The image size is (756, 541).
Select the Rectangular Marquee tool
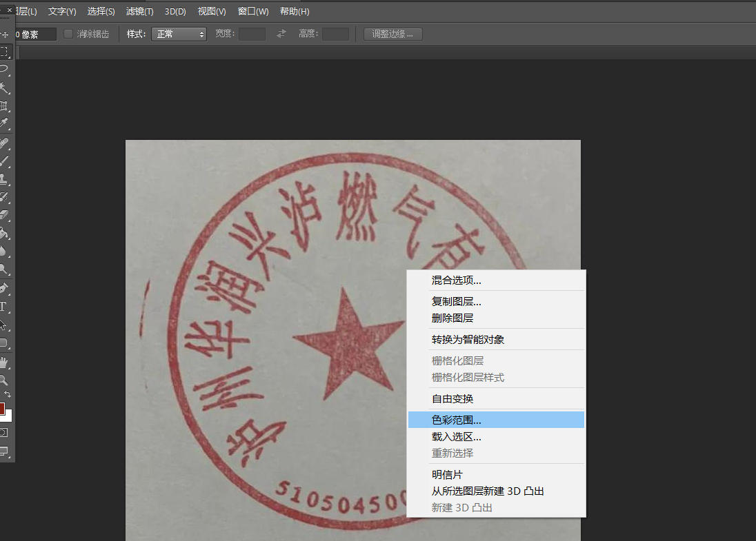5,52
